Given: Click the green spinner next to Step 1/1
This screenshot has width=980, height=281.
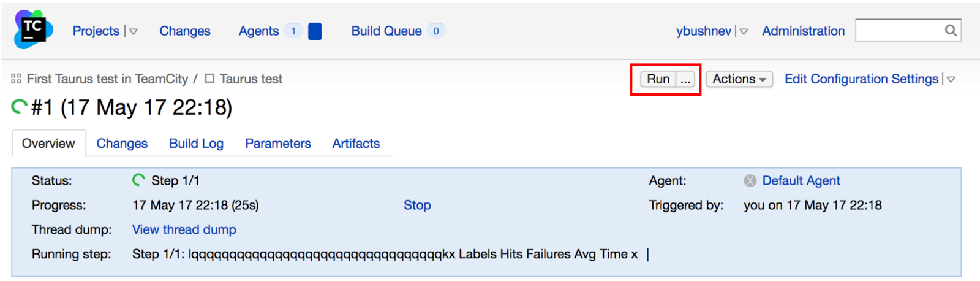Looking at the screenshot, I should pyautogui.click(x=139, y=180).
